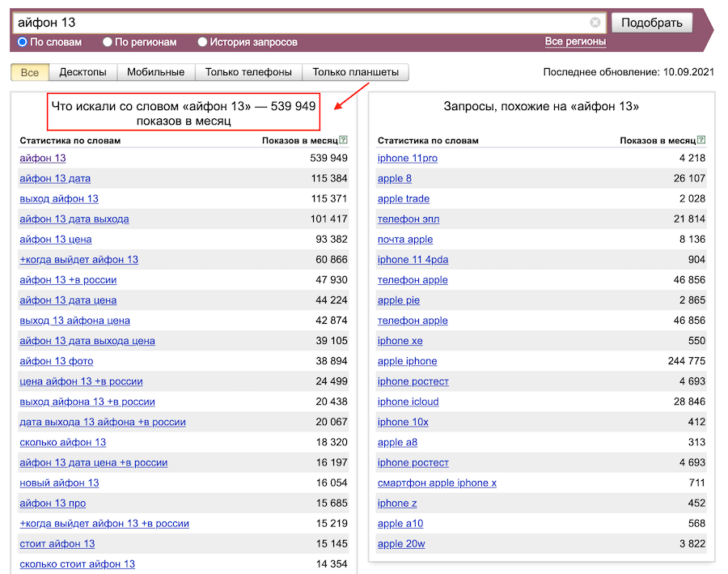Open the Все регионы region selector

(575, 41)
